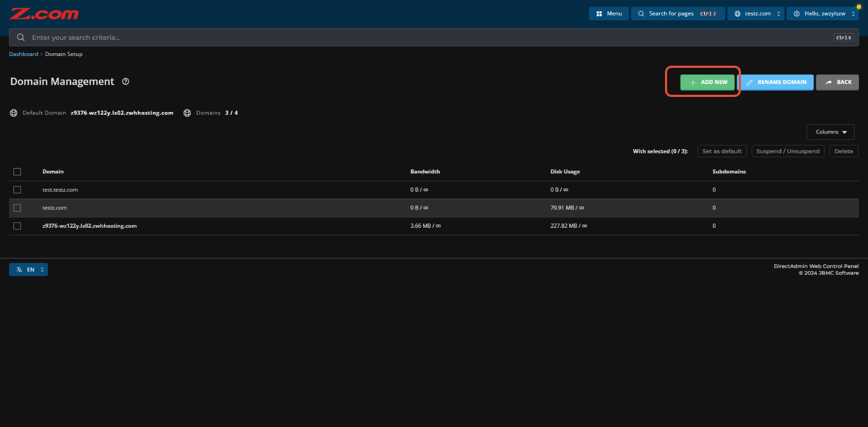This screenshot has width=868, height=427.
Task: Focus the search criteria input field
Action: pyautogui.click(x=434, y=37)
